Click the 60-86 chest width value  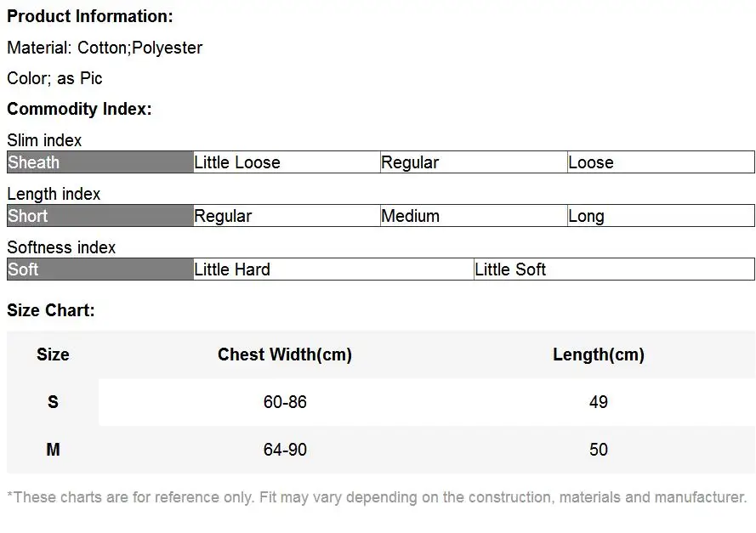tap(285, 402)
